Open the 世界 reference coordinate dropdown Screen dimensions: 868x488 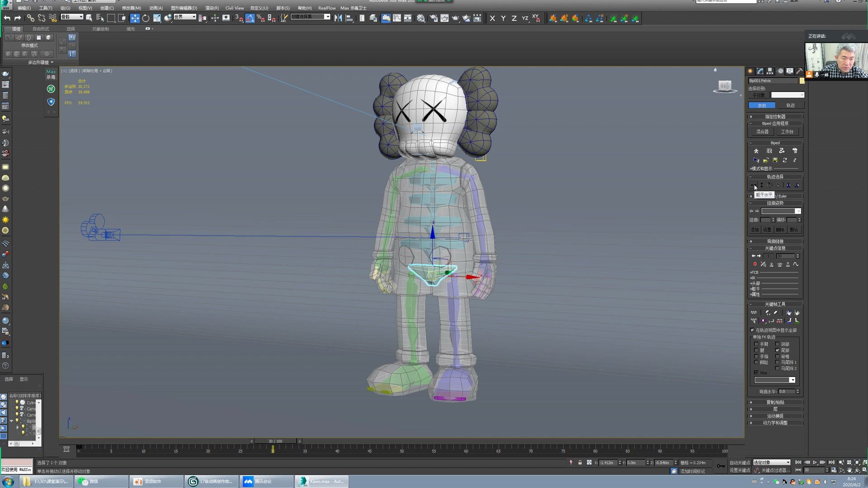click(184, 17)
